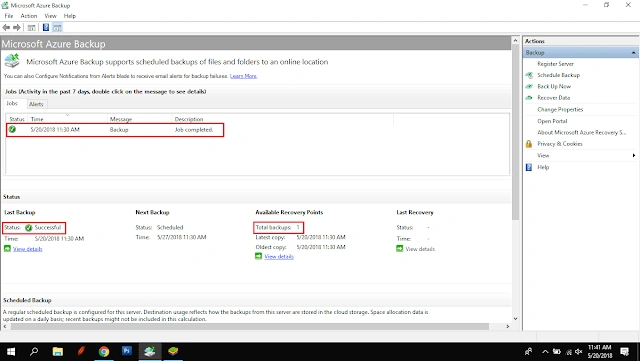Show hidden system tray icons
Image resolution: width=640 pixels, height=361 pixels.
coord(545,352)
